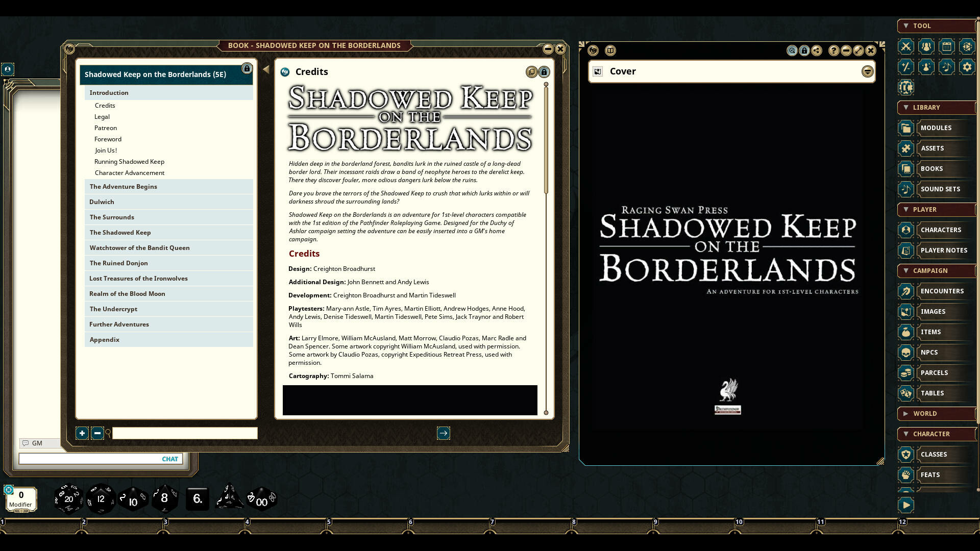Toggle the lock on the Cover image window
Viewport: 980px width, 551px height.
(x=804, y=51)
